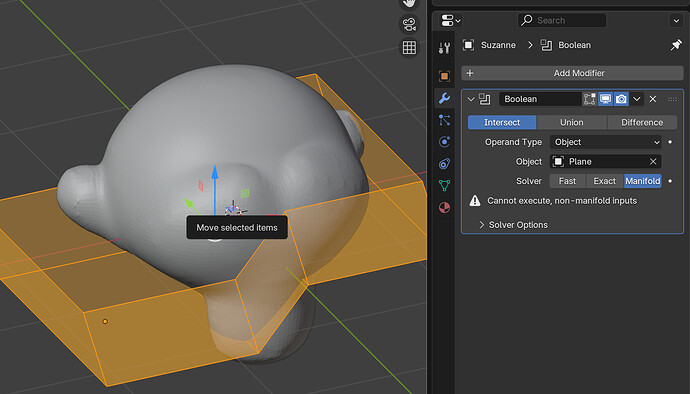Open the Object Constraints tab
This screenshot has width=690, height=394.
444,164
